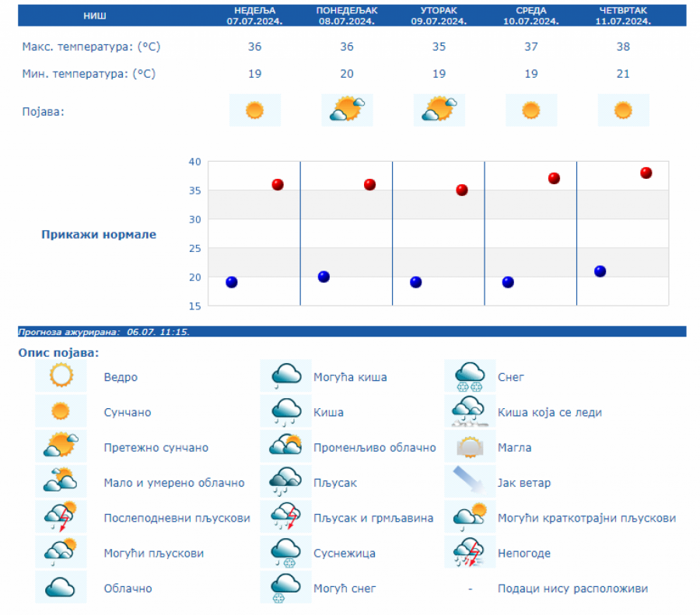Click the Tuesday red 35 degree marker

point(462,190)
